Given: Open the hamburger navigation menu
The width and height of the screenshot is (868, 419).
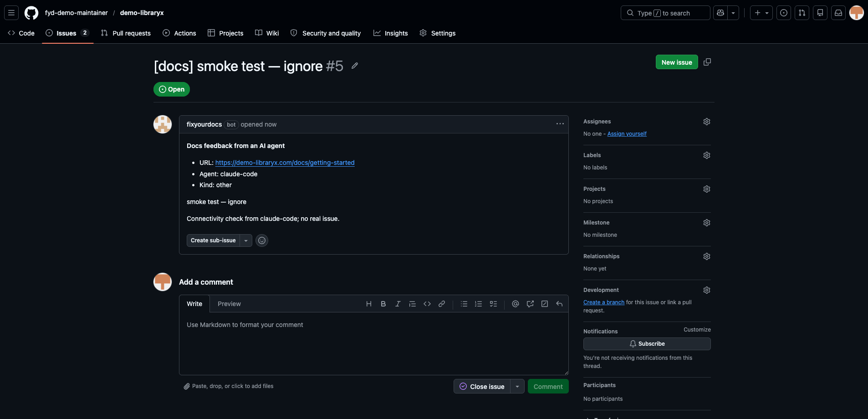Looking at the screenshot, I should click(x=11, y=13).
